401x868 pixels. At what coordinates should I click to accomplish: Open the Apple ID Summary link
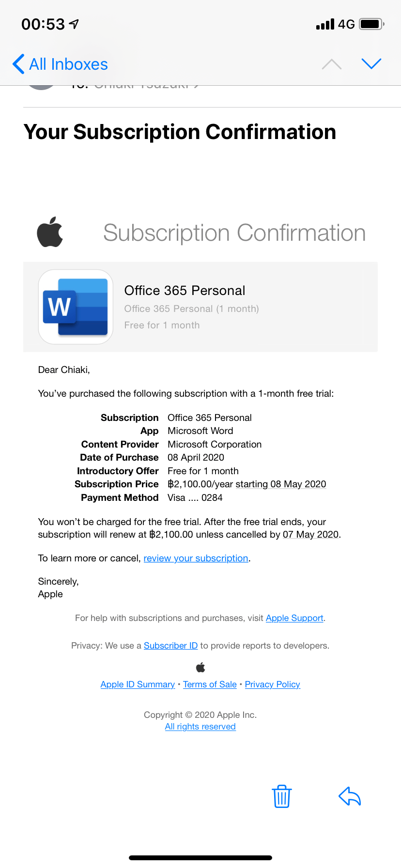(138, 684)
